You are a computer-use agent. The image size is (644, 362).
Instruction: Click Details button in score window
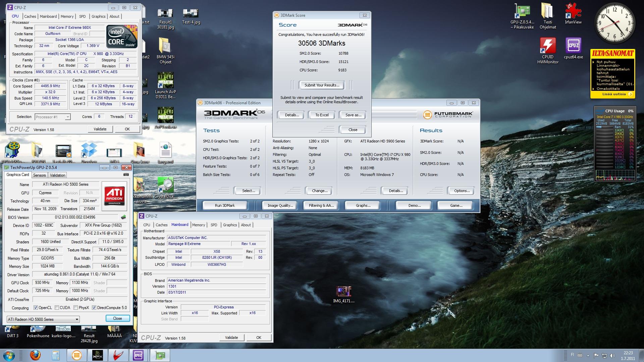click(x=292, y=115)
